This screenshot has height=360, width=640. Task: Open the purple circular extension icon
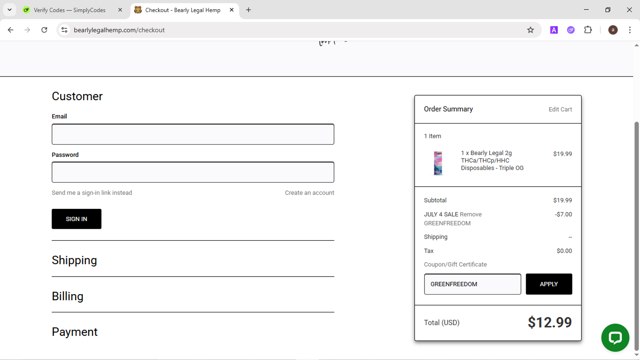pos(571,30)
